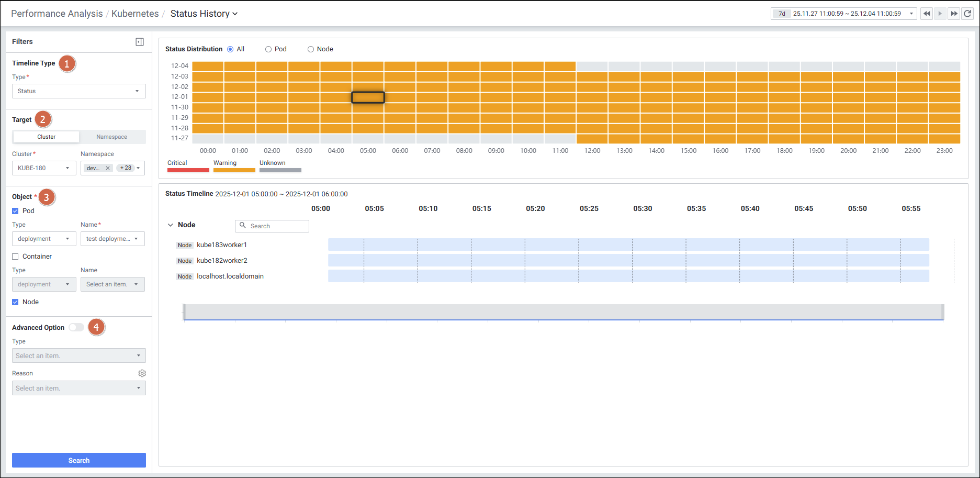Click the timeline range slider bar
The image size is (980, 478).
click(564, 312)
